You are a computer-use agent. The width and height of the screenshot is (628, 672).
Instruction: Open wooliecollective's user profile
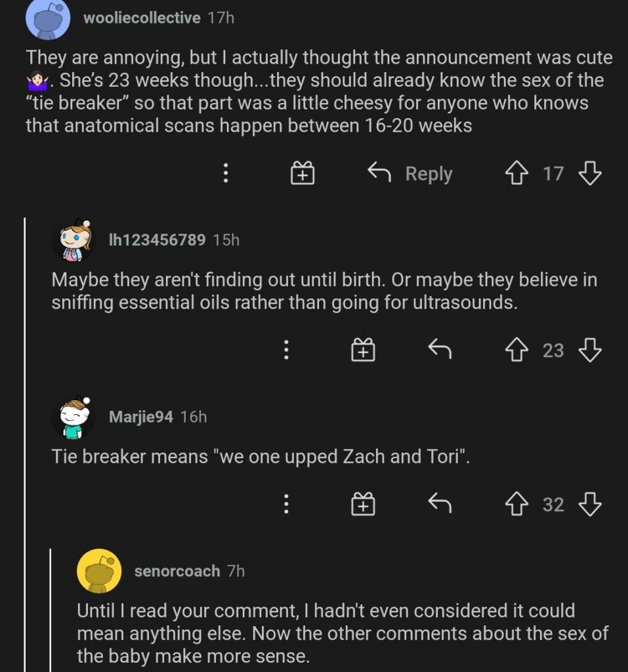coord(142,18)
